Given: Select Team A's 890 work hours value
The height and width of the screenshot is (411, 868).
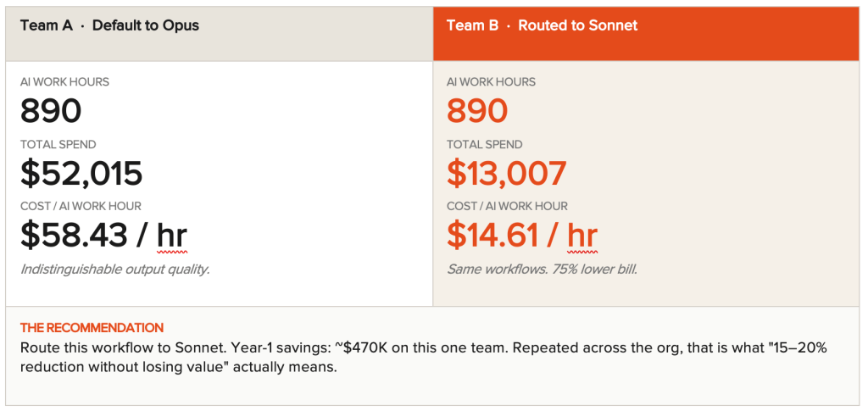Looking at the screenshot, I should [x=51, y=111].
